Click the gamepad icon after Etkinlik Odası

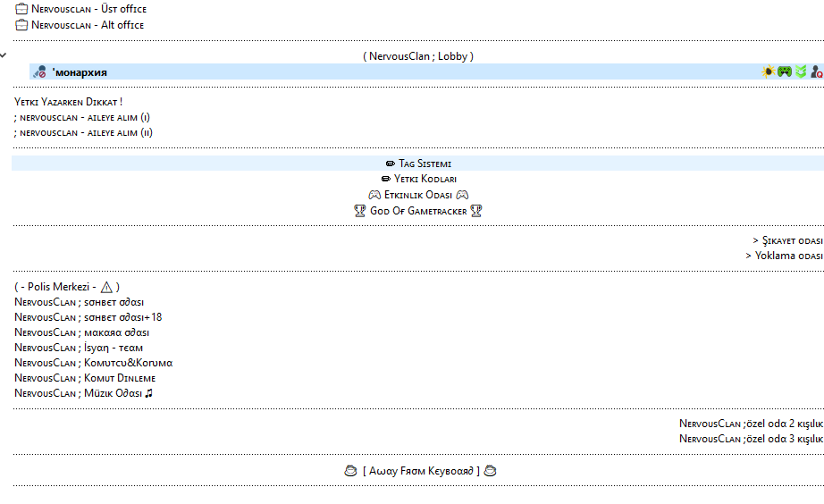click(x=462, y=195)
